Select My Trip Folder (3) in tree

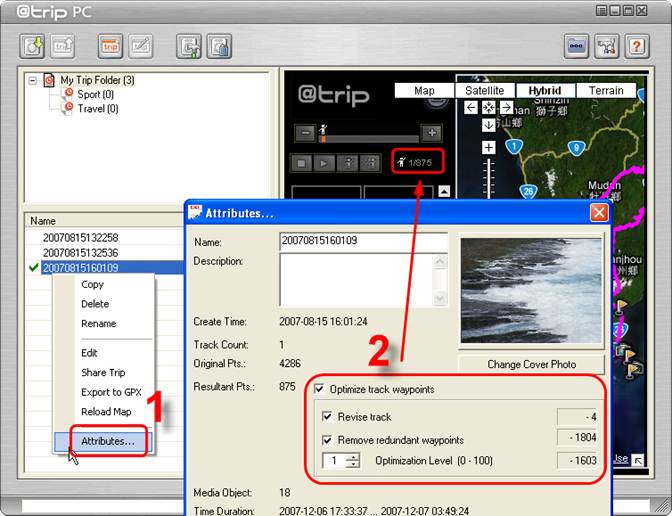pyautogui.click(x=97, y=80)
